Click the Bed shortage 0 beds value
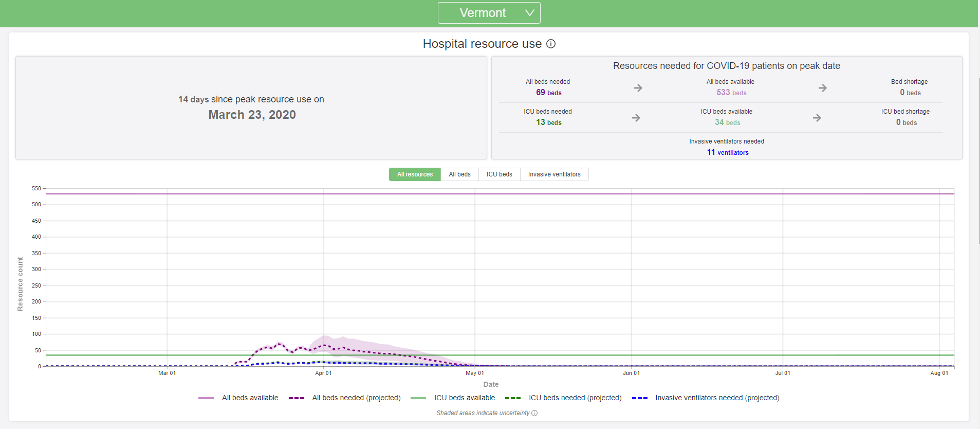The height and width of the screenshot is (429, 980). coord(910,93)
